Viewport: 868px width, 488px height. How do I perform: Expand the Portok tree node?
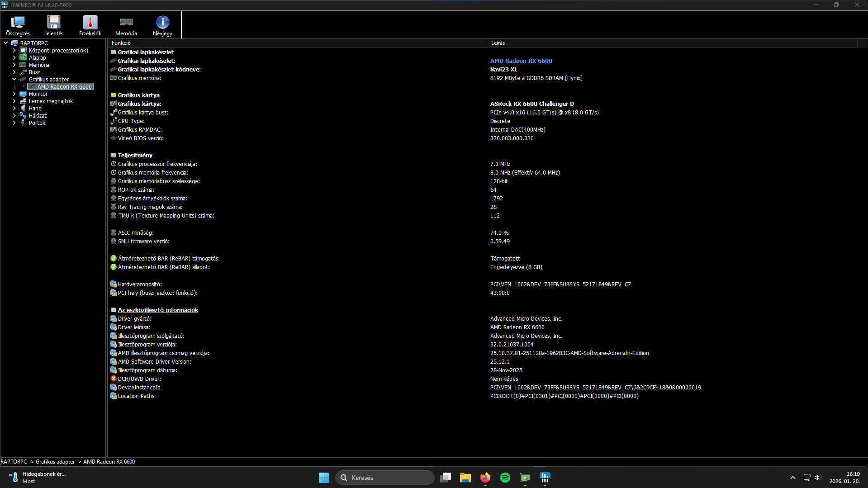pyautogui.click(x=14, y=123)
